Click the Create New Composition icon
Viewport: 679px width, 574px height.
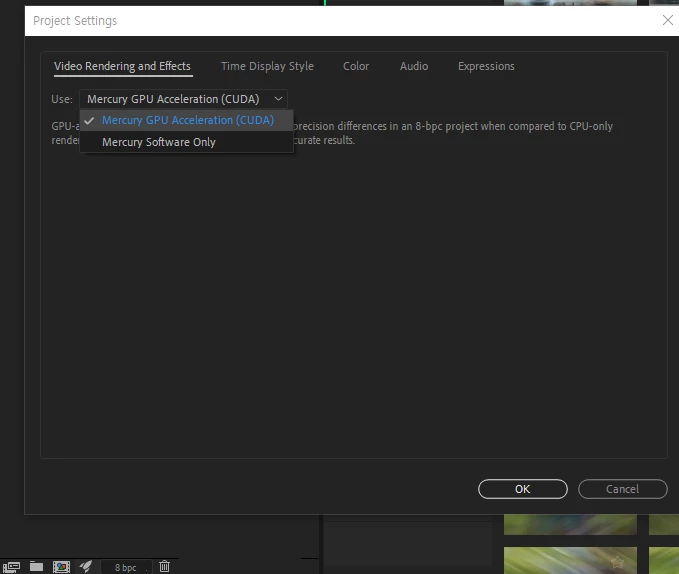point(61,566)
